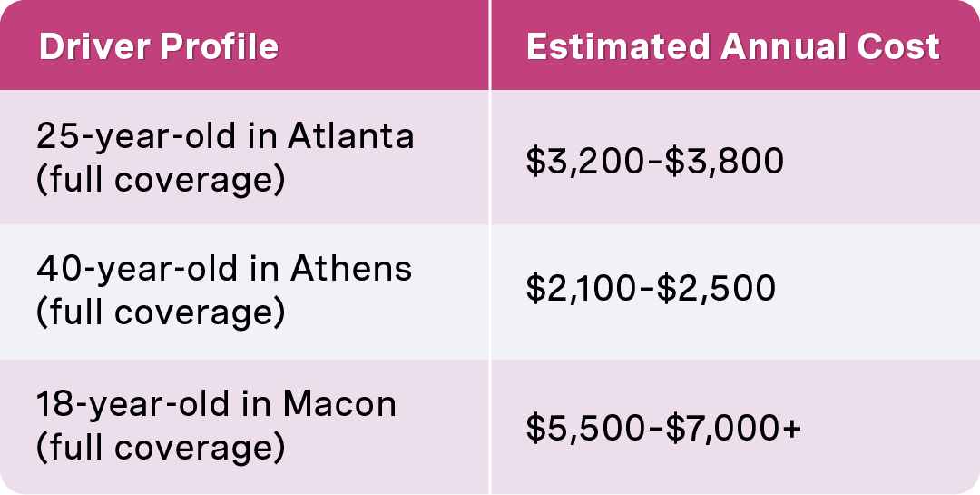Viewport: 980px width, 495px height.
Task: Select the Estimated Annual Cost header
Action: click(x=733, y=47)
